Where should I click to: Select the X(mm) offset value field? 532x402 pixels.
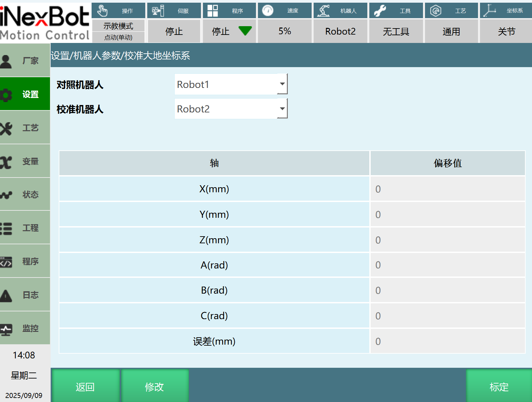pyautogui.click(x=447, y=189)
